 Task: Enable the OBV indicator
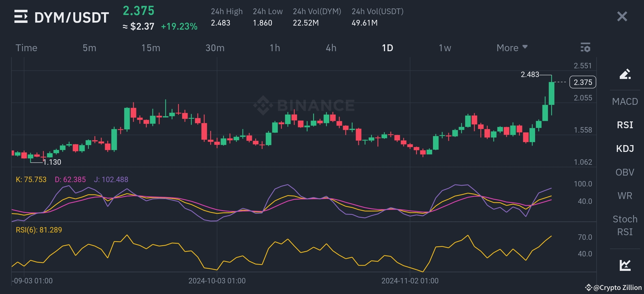tap(625, 172)
